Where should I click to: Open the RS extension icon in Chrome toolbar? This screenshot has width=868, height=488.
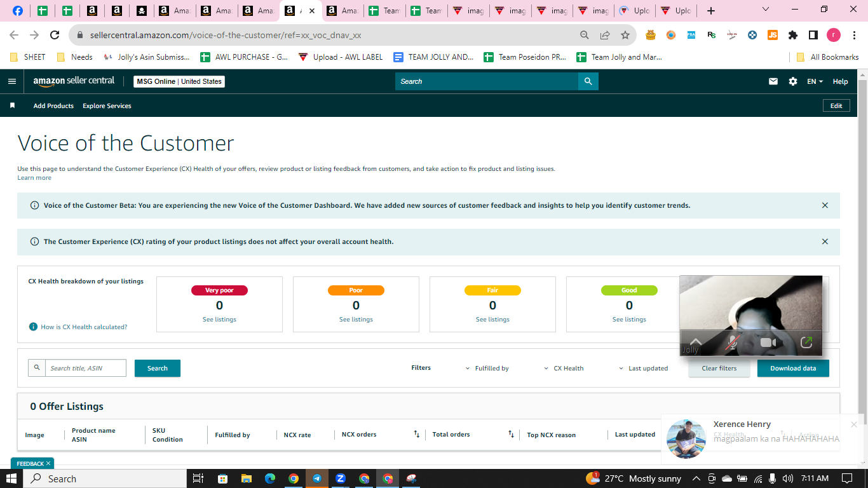712,36
